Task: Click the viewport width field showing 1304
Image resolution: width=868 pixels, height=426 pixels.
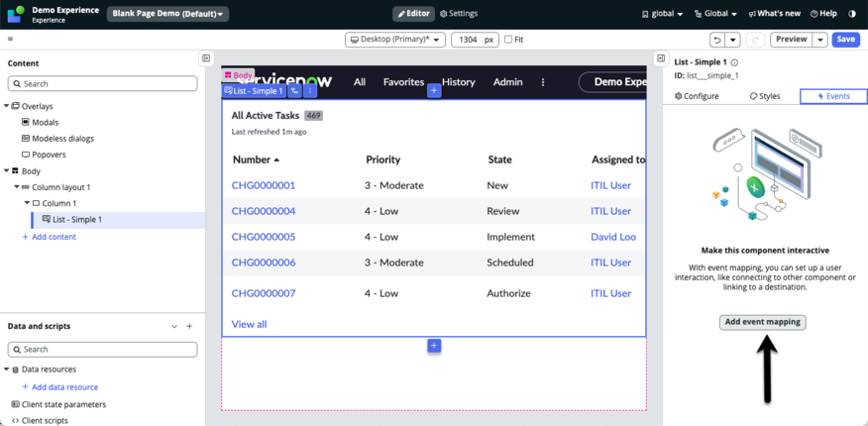Action: [x=475, y=40]
